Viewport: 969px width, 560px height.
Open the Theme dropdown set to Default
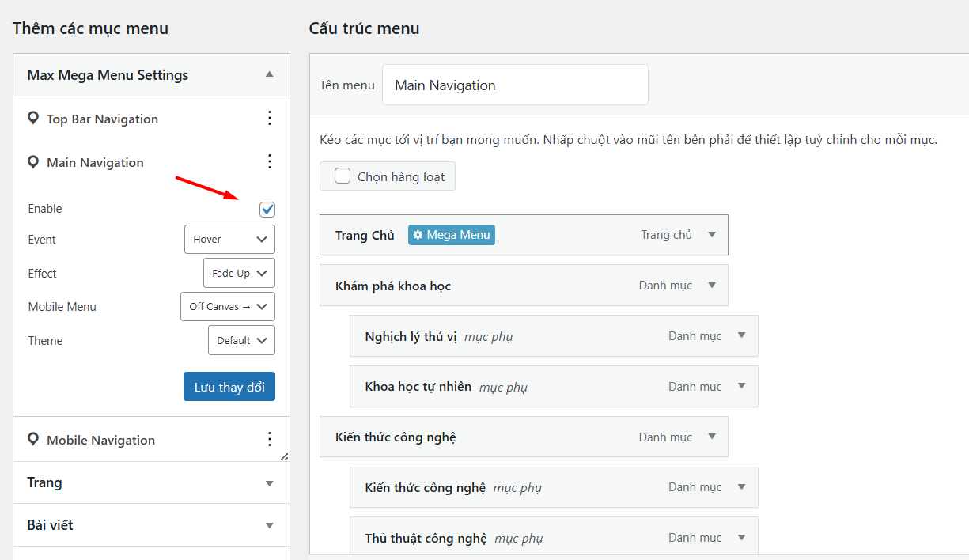[x=241, y=341]
